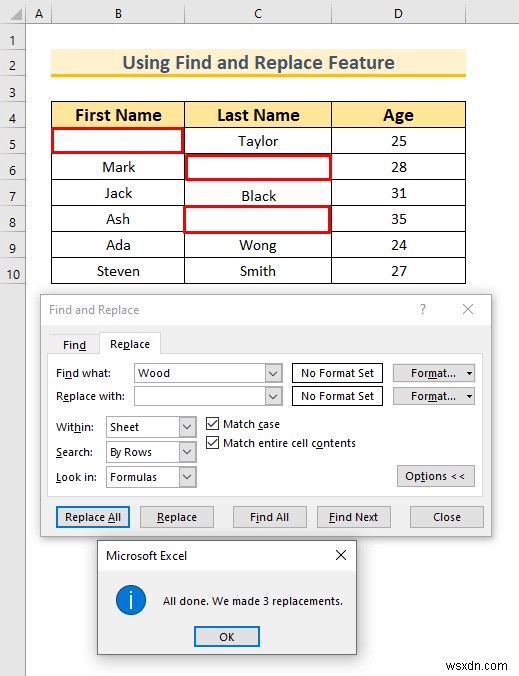Toggle Match entire cell contents checkbox
Image resolution: width=519 pixels, height=676 pixels.
212,443
